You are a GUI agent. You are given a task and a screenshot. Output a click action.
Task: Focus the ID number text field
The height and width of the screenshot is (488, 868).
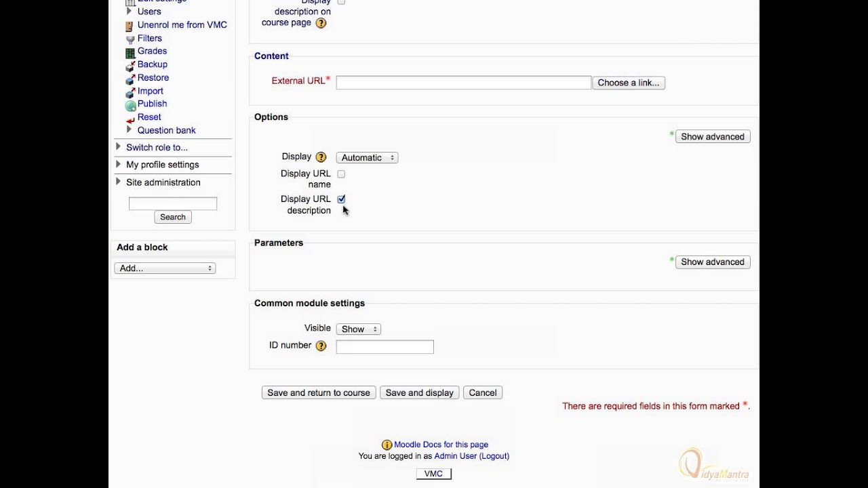[x=385, y=347]
